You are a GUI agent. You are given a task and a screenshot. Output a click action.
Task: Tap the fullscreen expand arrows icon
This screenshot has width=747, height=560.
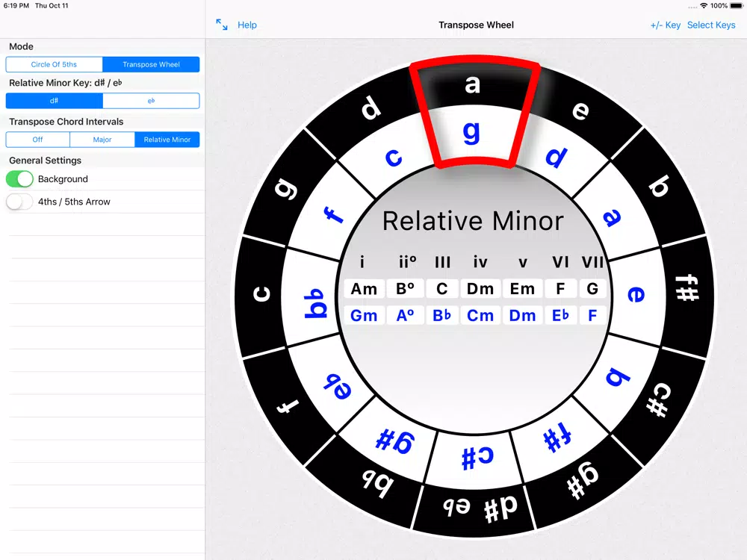pos(222,25)
